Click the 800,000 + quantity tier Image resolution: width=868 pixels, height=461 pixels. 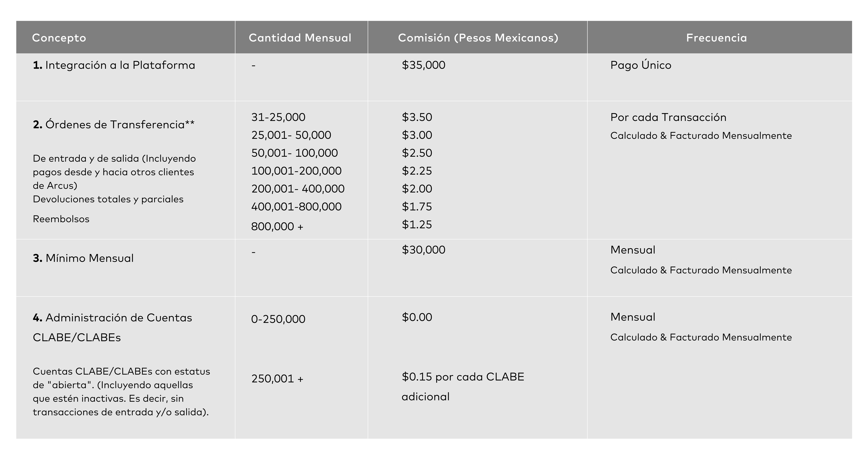coord(277,226)
